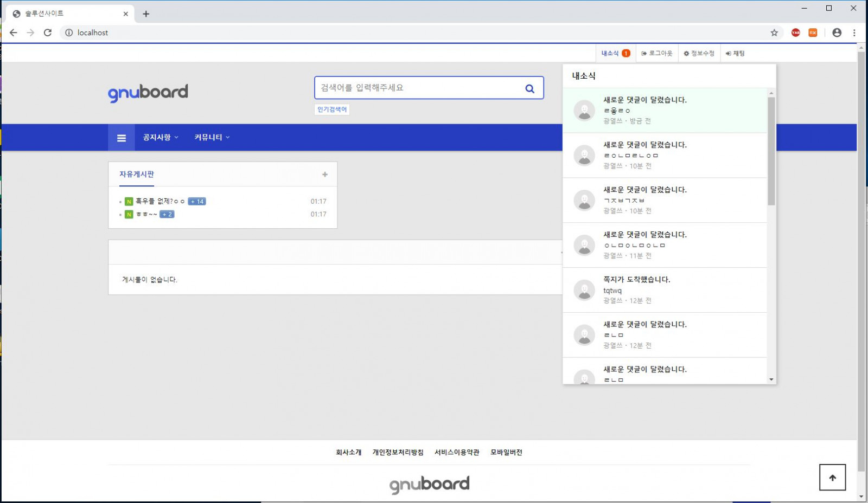Click the gray gnuboard footer logo
Screen dimensions: 868x503
pyautogui.click(x=430, y=485)
